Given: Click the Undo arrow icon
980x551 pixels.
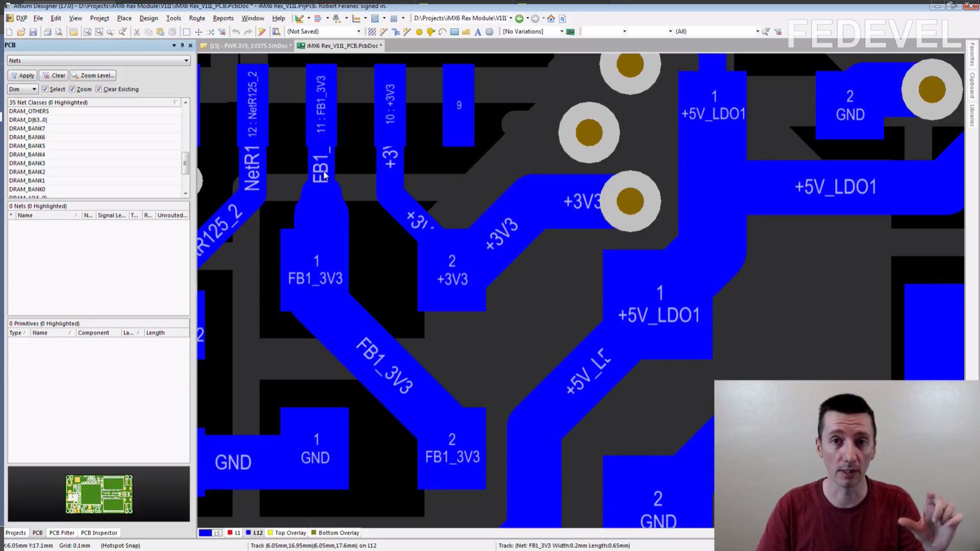Looking at the screenshot, I should 236,32.
